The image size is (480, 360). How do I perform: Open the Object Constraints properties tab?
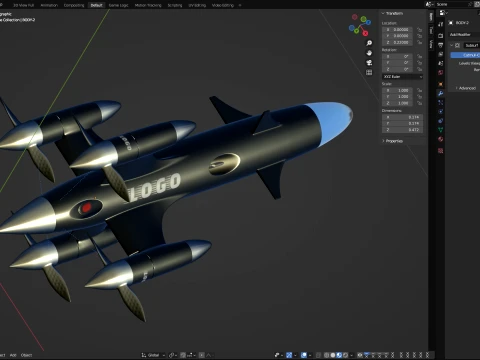(x=441, y=121)
